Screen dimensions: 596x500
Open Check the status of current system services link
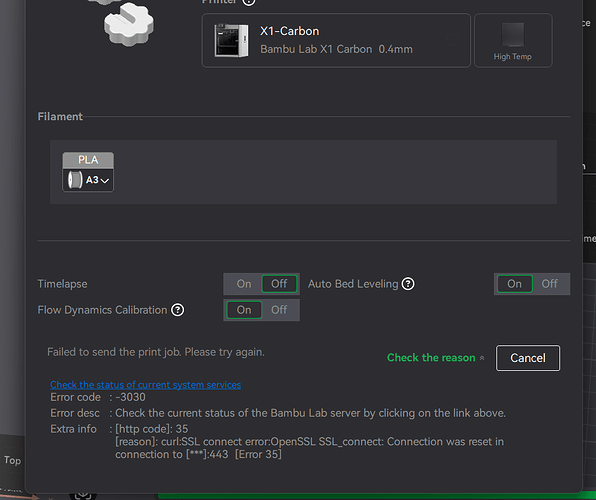146,385
